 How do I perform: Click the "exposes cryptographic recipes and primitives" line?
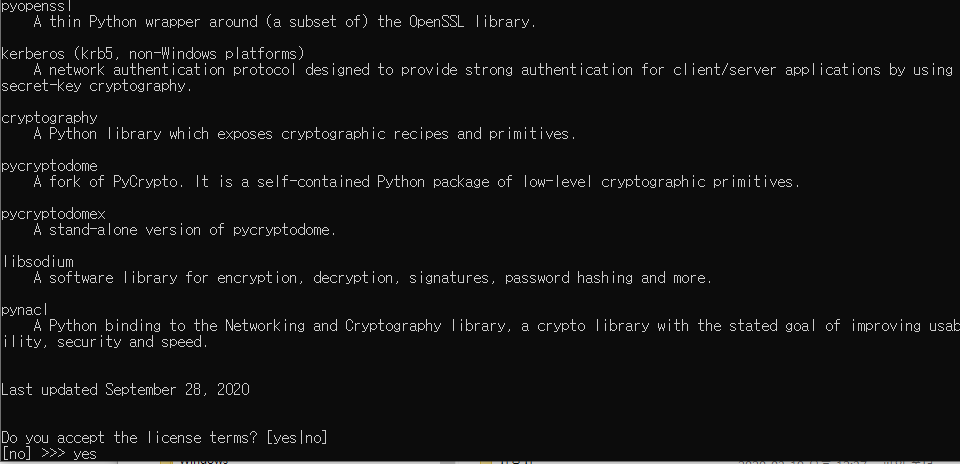click(304, 134)
